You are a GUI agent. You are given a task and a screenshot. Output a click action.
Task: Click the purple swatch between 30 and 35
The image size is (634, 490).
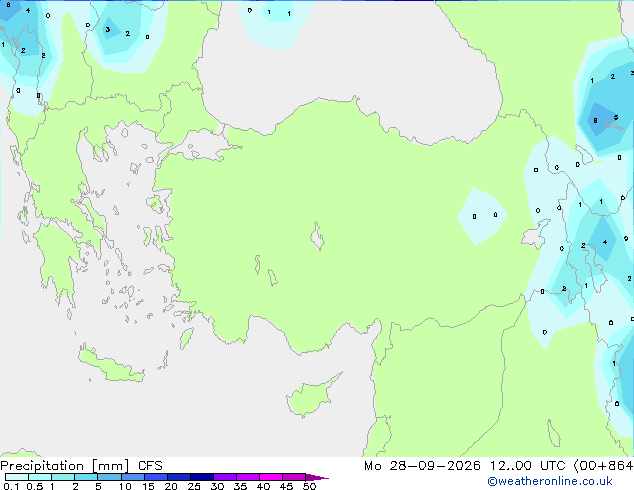pos(224,477)
